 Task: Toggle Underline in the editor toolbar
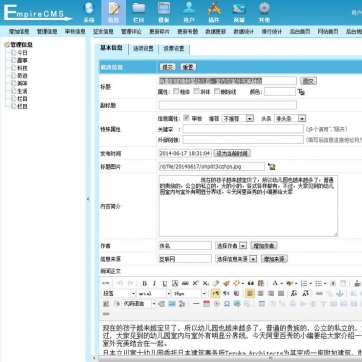pyautogui.click(x=165, y=283)
